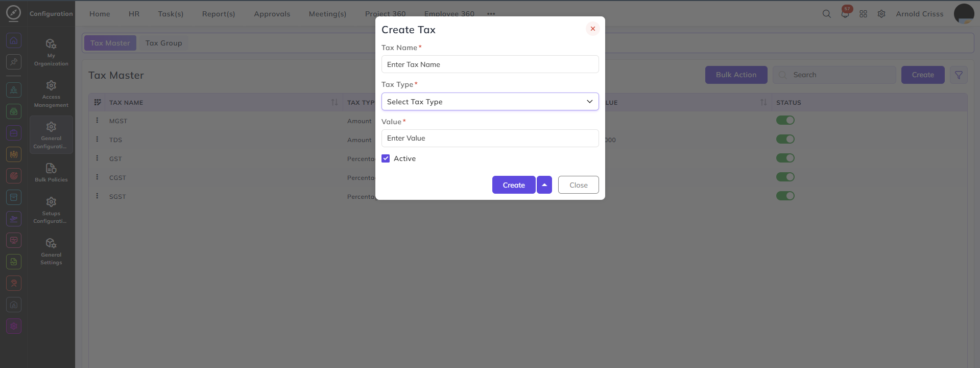Click the Bulk Action button
The height and width of the screenshot is (368, 980).
736,75
